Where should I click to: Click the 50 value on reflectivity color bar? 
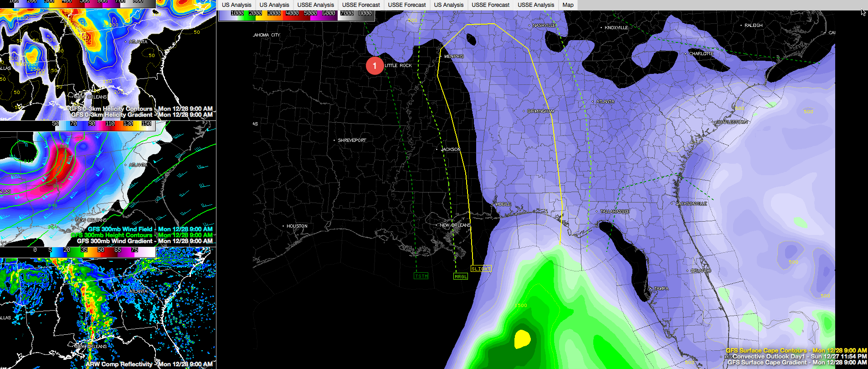click(x=101, y=250)
